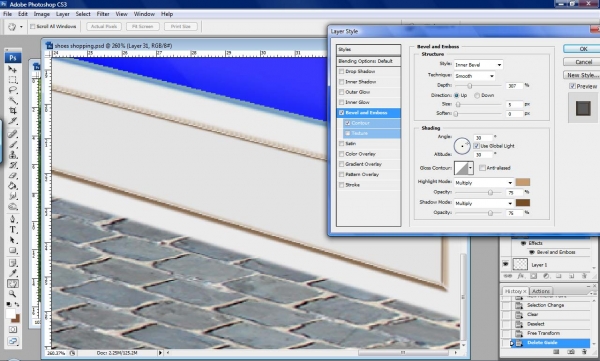This screenshot has height=361, width=600.
Task: Select the Healing Brush tool
Action: click(x=13, y=134)
